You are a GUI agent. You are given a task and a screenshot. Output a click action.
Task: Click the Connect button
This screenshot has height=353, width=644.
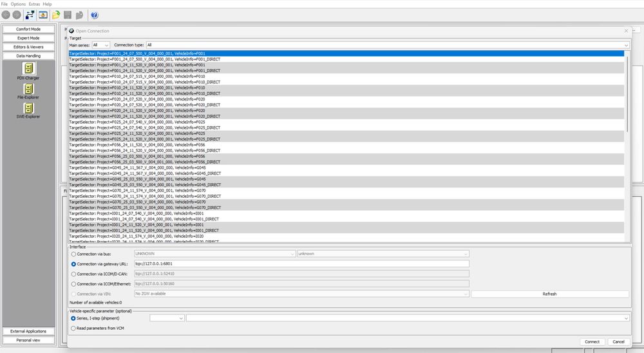tap(592, 341)
